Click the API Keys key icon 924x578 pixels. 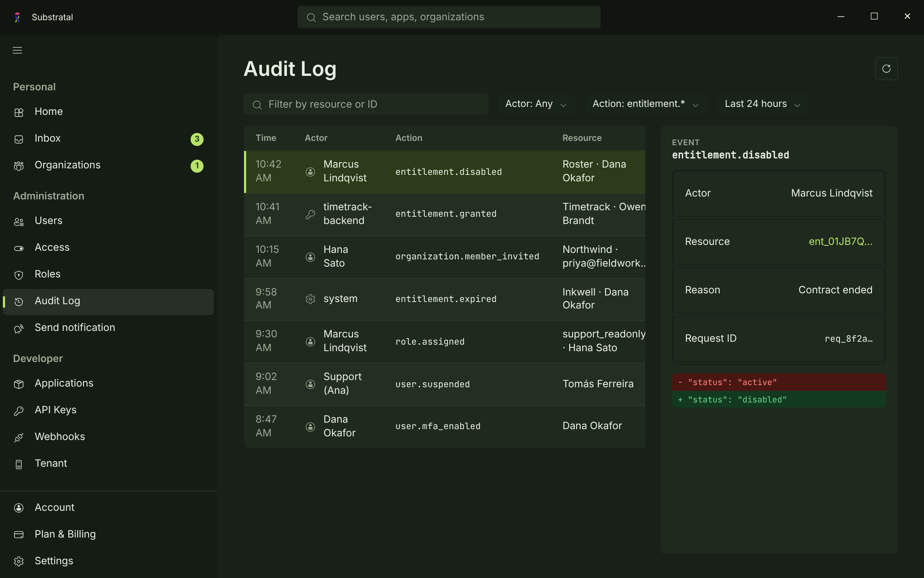19,411
